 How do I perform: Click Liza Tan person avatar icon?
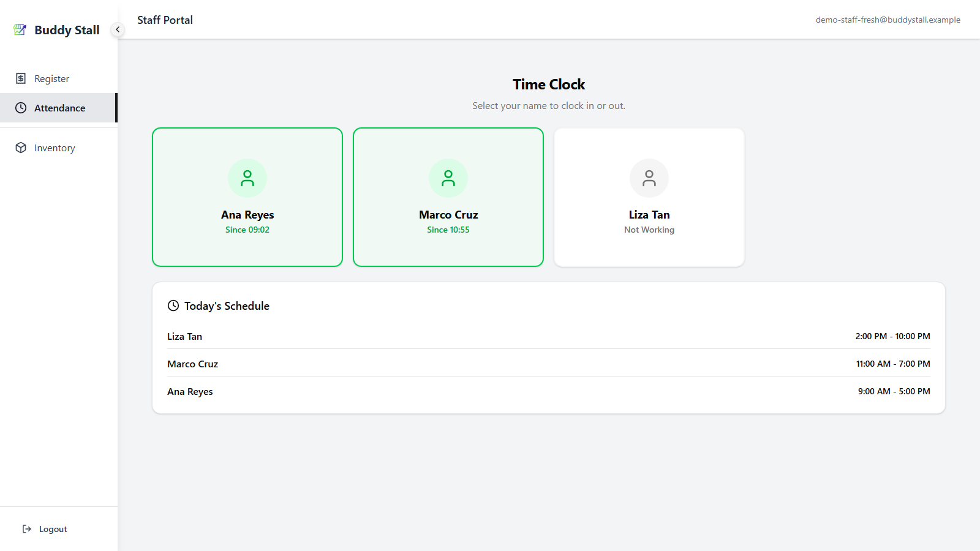tap(649, 178)
